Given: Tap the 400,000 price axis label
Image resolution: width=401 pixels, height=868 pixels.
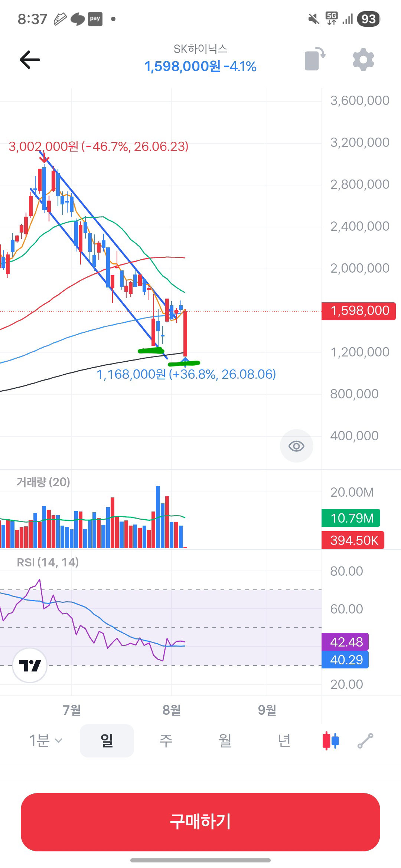Looking at the screenshot, I should pyautogui.click(x=354, y=436).
